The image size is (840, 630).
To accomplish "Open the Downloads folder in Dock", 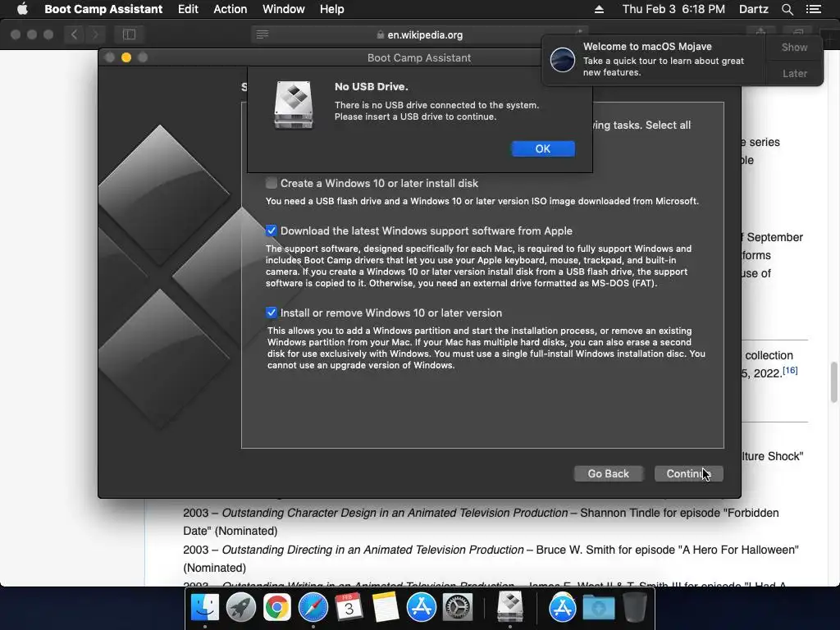I will tap(598, 608).
